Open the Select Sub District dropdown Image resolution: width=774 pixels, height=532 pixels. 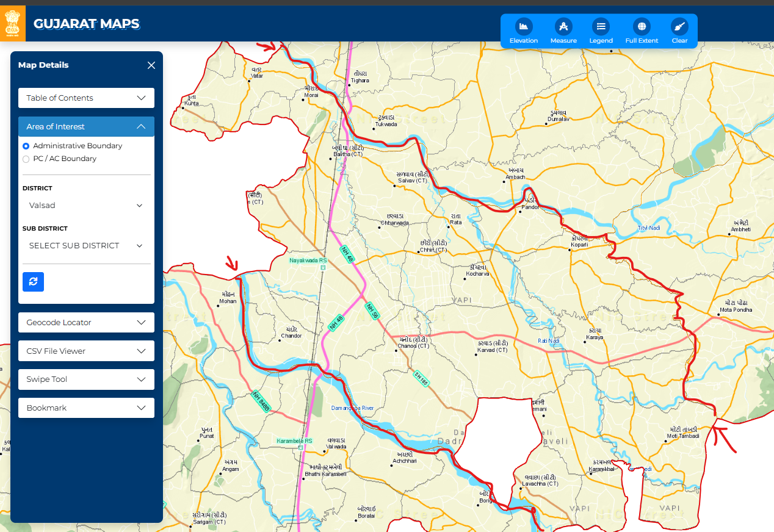(x=86, y=245)
